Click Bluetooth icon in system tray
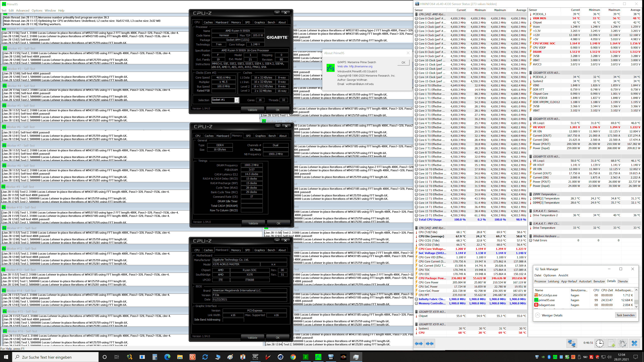This screenshot has height=362, width=644. [549, 357]
